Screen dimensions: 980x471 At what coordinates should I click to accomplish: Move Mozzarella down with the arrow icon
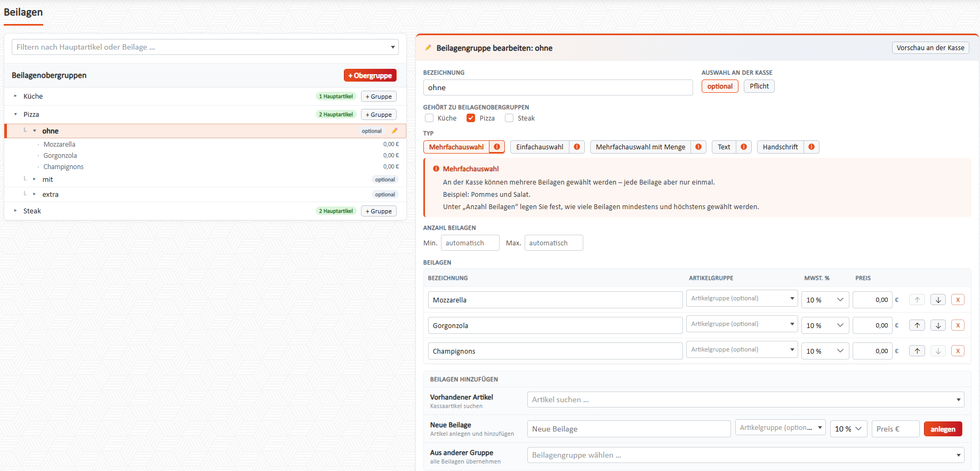pos(938,300)
